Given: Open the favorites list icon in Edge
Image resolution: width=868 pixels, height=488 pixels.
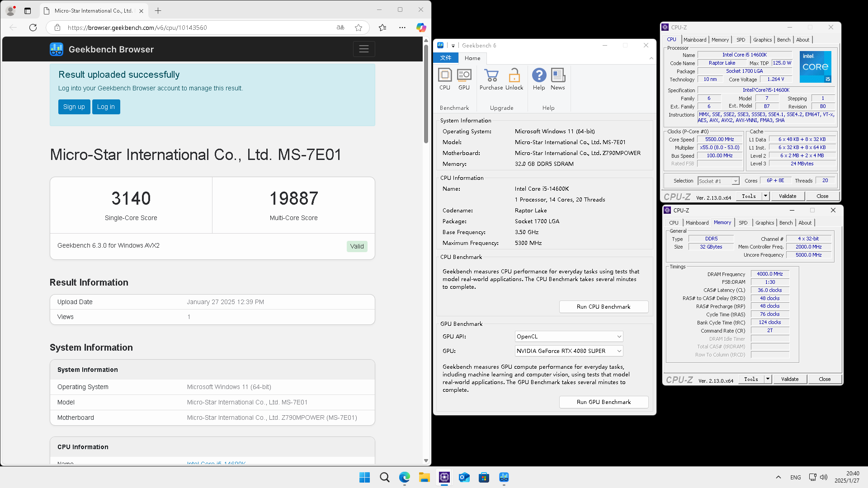Looking at the screenshot, I should click(382, 28).
